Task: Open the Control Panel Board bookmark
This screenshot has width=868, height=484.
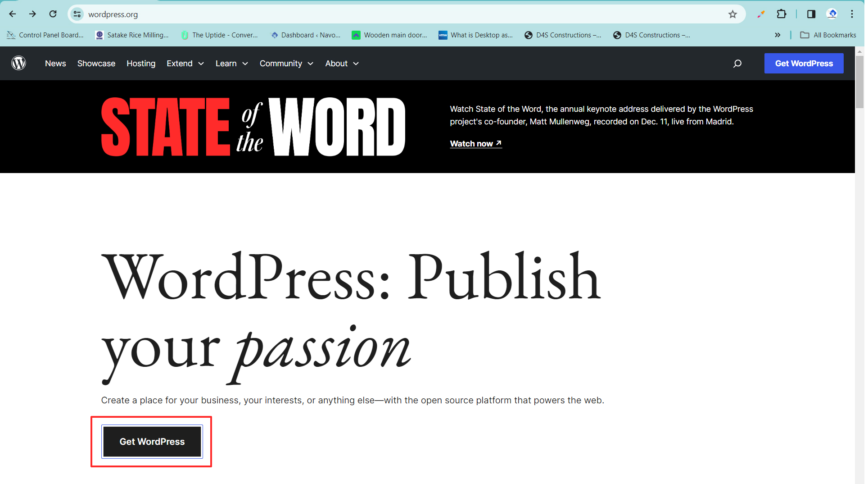Action: (x=45, y=35)
